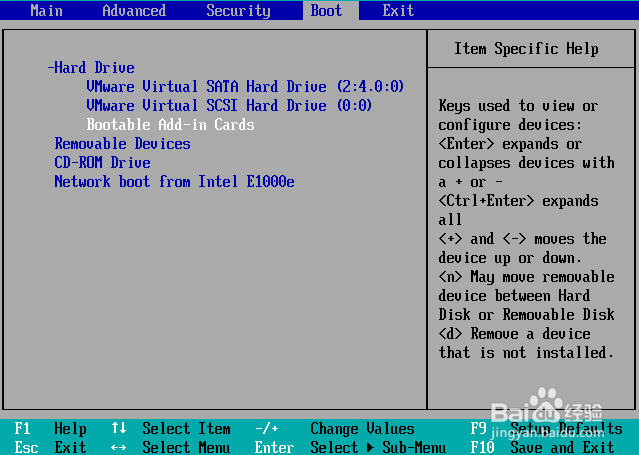
Task: Click the F9 Setup Defaults hint
Action: point(546,428)
